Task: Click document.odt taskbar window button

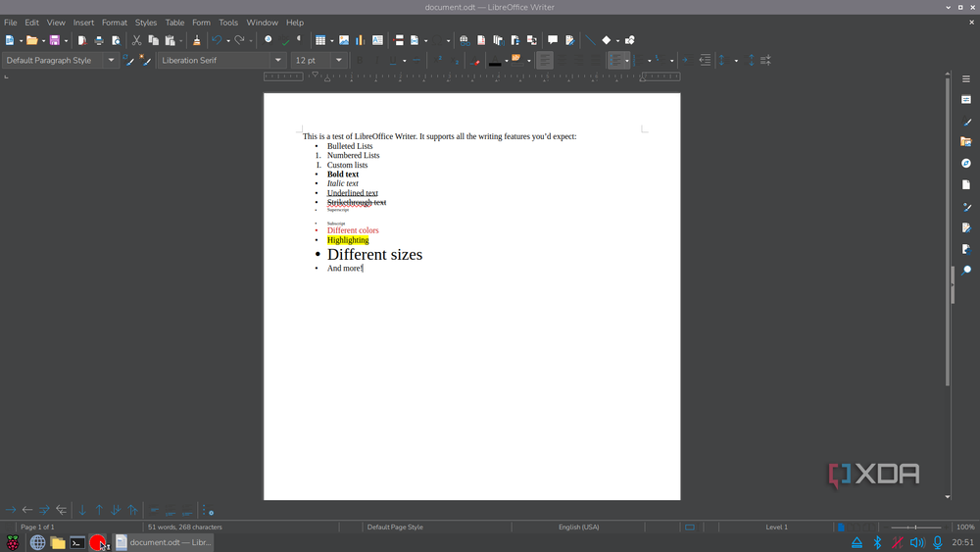Action: pyautogui.click(x=163, y=542)
